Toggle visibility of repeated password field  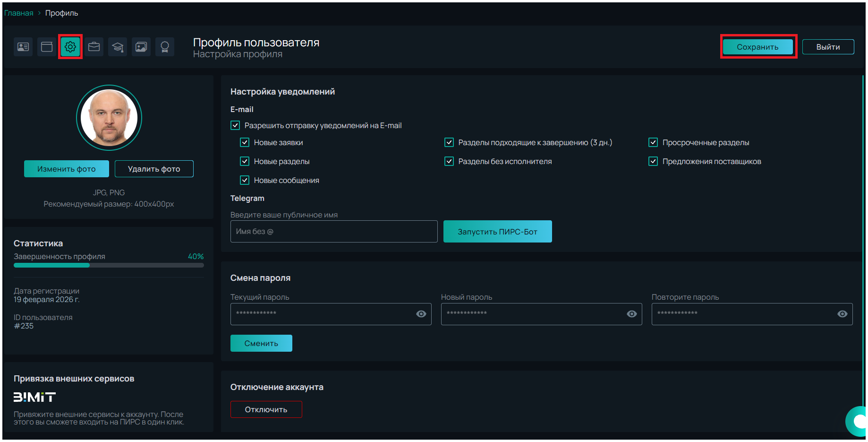842,314
